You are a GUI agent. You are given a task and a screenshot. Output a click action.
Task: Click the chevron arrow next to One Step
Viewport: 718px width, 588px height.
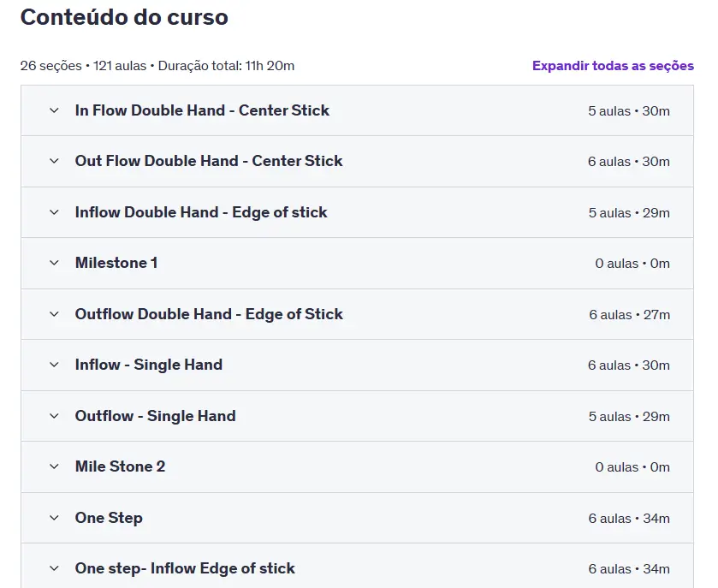coord(52,518)
